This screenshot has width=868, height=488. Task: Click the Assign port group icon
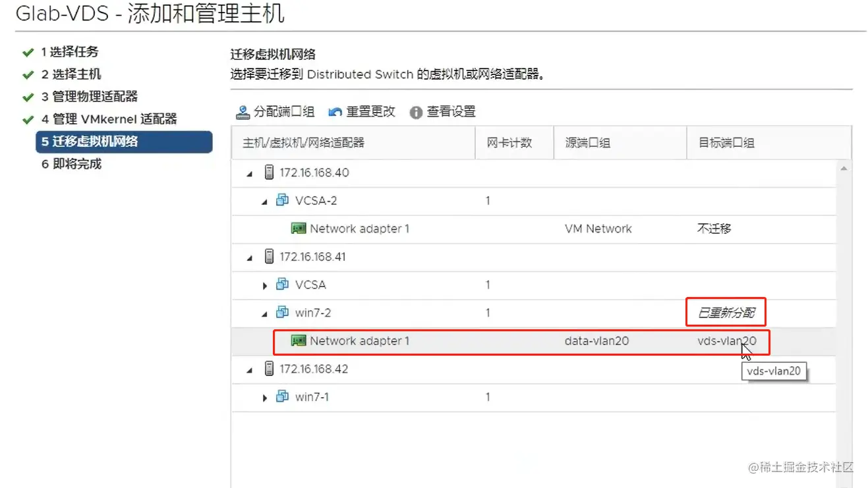click(243, 112)
